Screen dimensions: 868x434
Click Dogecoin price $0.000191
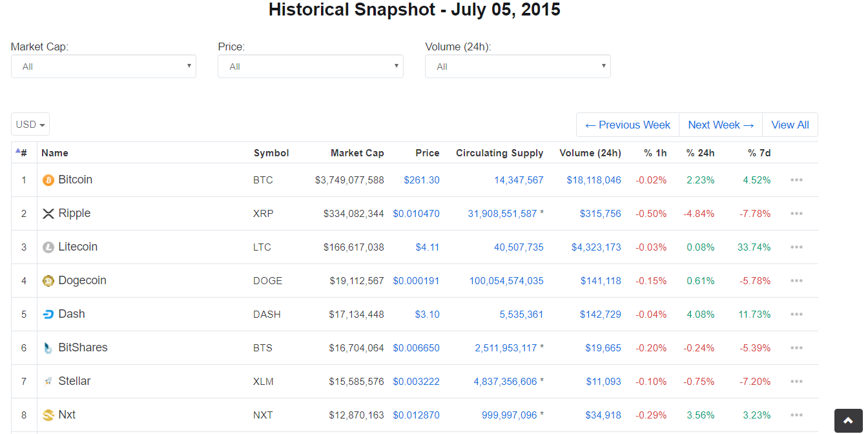[x=417, y=281]
